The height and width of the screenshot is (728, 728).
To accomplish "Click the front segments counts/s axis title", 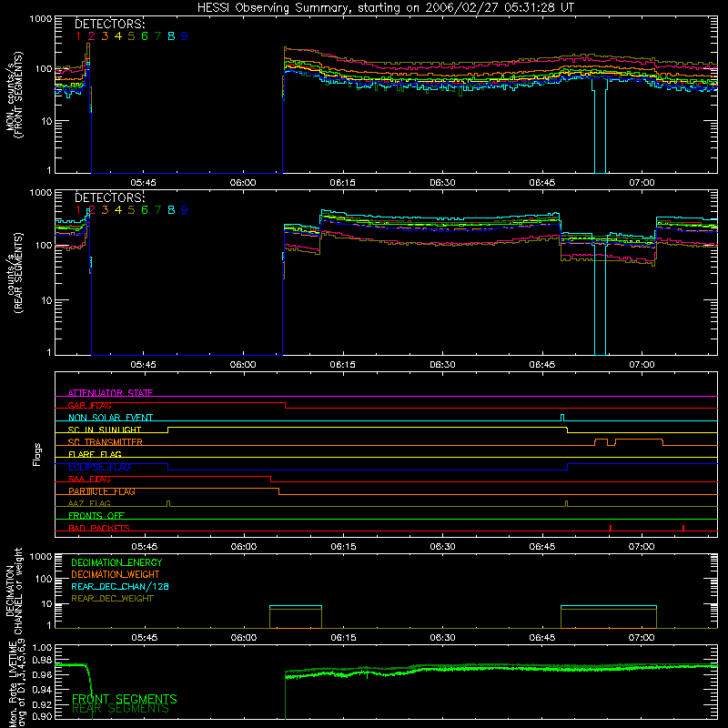I will click(x=14, y=95).
